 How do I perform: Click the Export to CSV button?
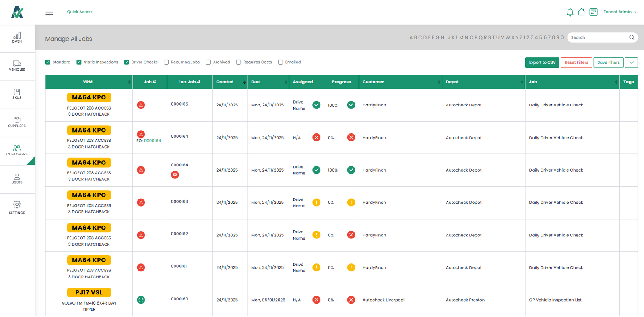coord(542,62)
